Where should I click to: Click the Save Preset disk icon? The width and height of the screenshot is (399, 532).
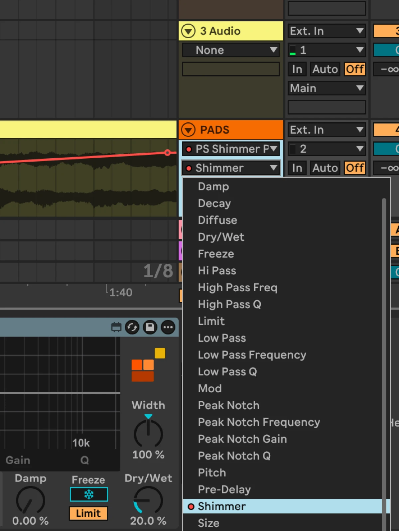(150, 328)
